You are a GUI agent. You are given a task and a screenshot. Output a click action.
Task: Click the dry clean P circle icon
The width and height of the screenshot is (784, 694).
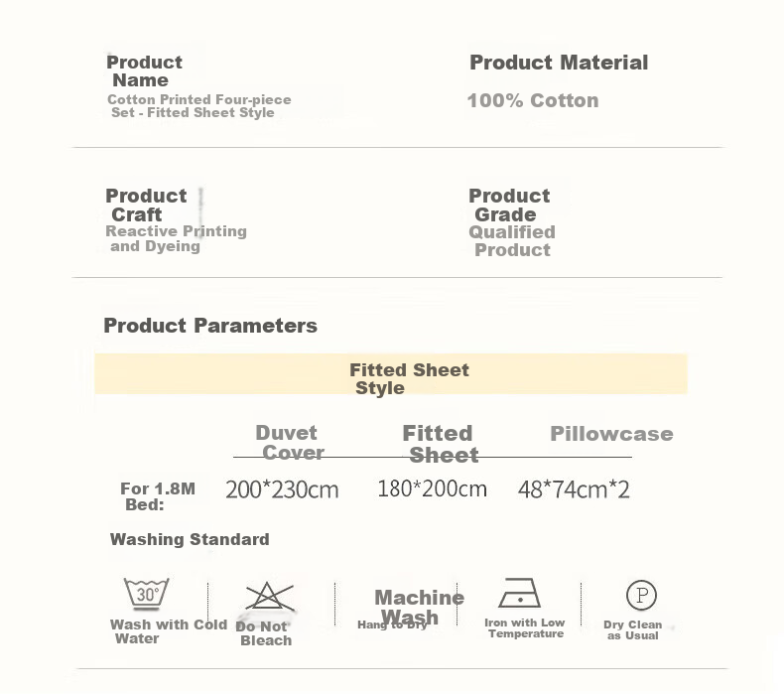pyautogui.click(x=641, y=595)
